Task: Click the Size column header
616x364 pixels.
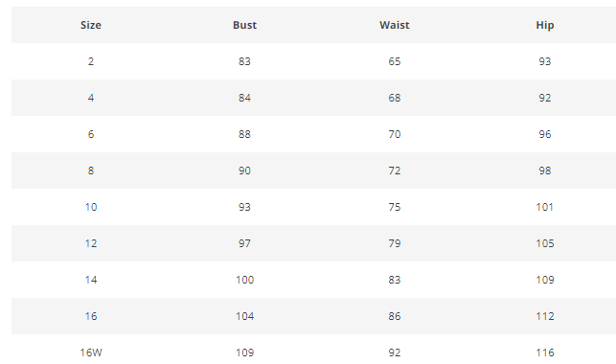Action: coord(91,25)
